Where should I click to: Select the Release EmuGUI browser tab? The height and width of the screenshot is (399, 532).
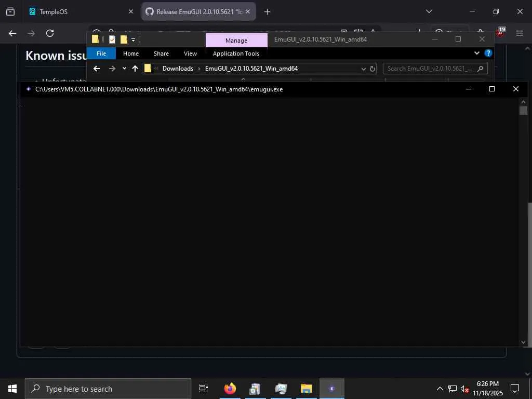[198, 11]
